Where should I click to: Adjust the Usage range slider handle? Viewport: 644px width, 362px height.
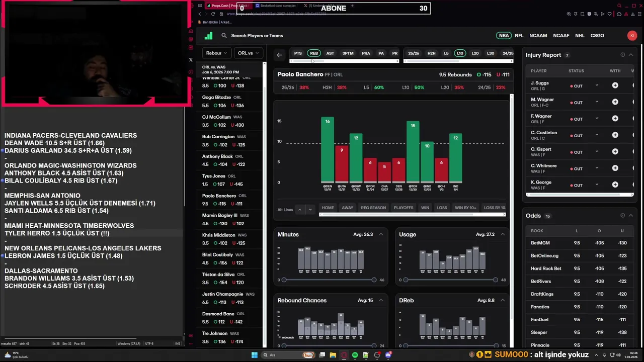coord(406,280)
